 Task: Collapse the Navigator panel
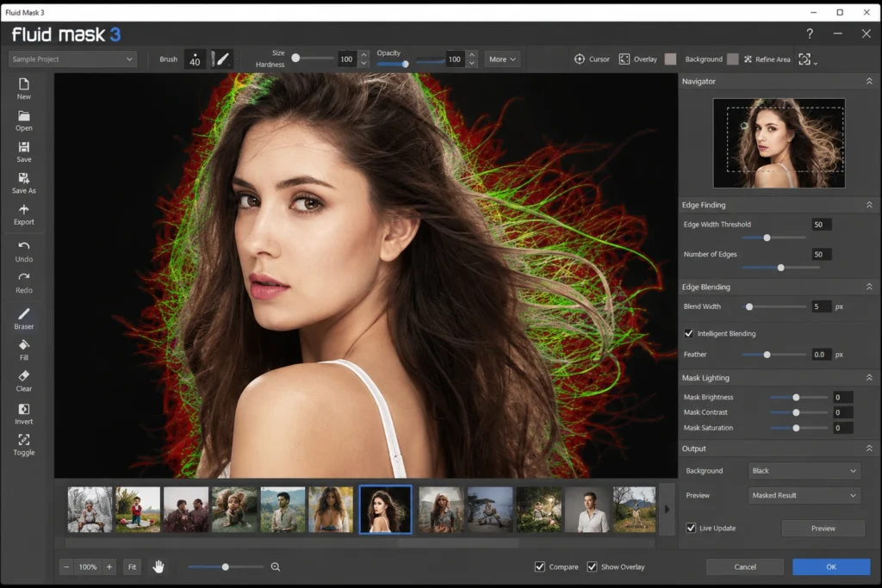[x=869, y=81]
